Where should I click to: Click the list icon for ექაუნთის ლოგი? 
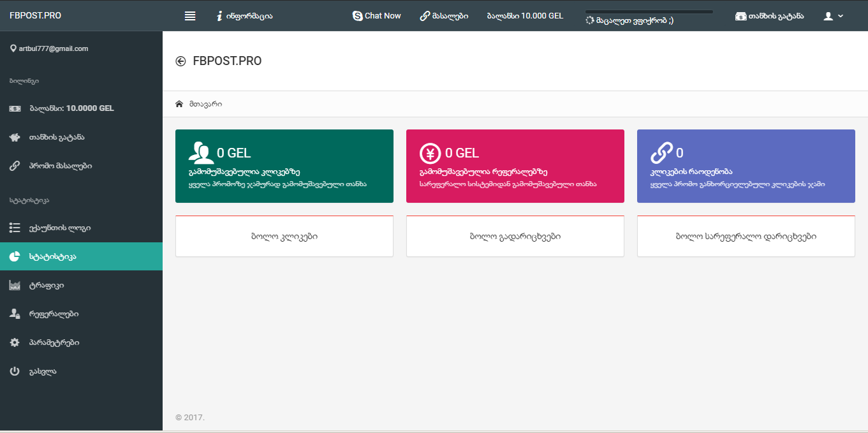[x=15, y=228]
